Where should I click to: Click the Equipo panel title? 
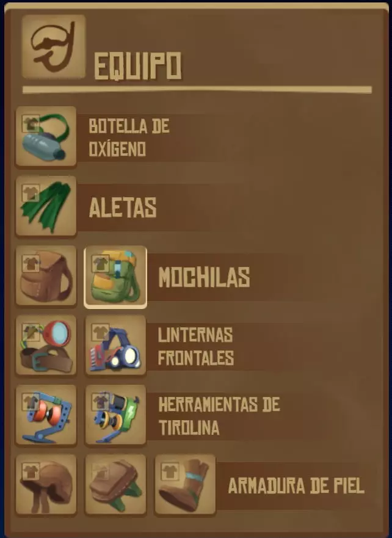137,66
